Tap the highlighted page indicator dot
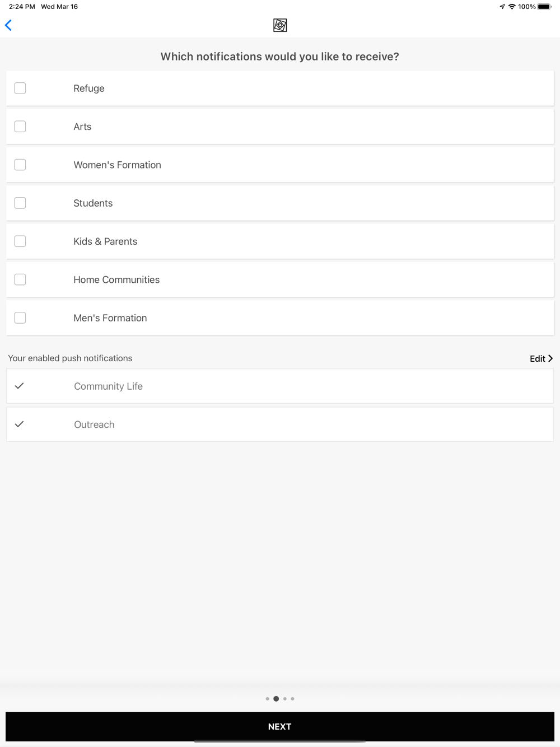The image size is (560, 747). (x=276, y=699)
